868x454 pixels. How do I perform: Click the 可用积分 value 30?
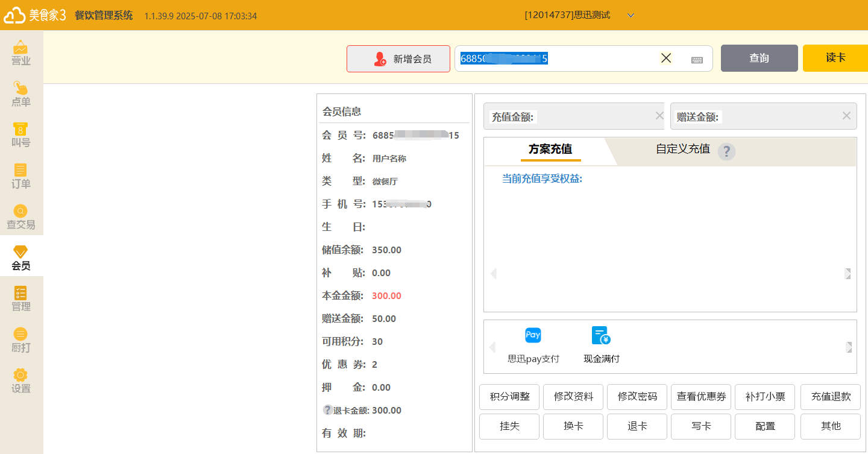pyautogui.click(x=377, y=341)
